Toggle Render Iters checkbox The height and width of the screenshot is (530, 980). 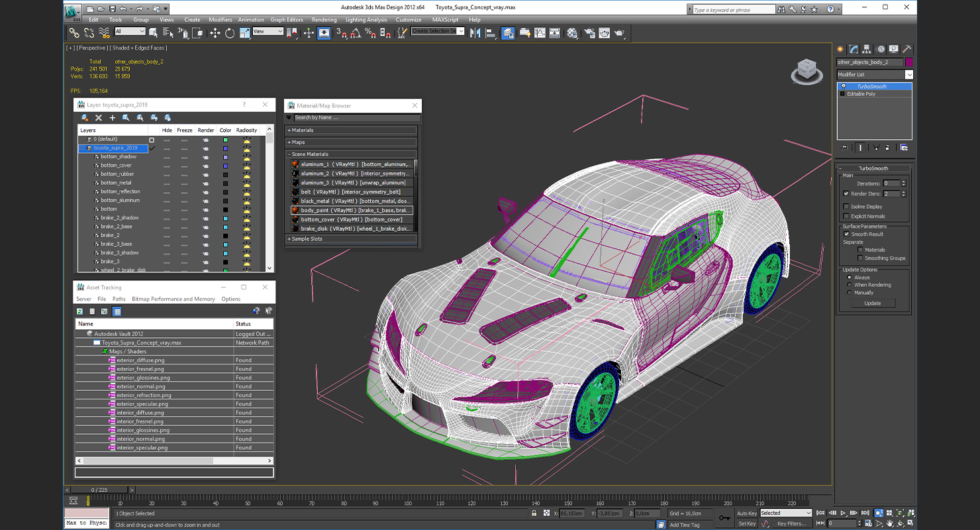(x=846, y=193)
